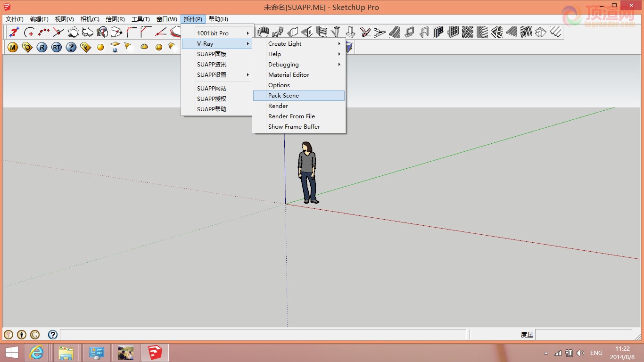Open Instructor help icon in status bar
Screen dimensions: 644x362
coord(53,335)
